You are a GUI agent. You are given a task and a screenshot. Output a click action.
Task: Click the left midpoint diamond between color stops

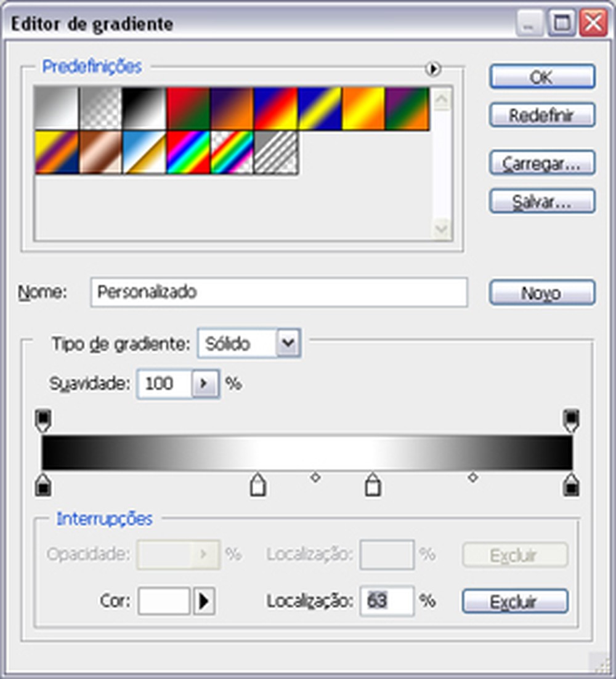[315, 477]
